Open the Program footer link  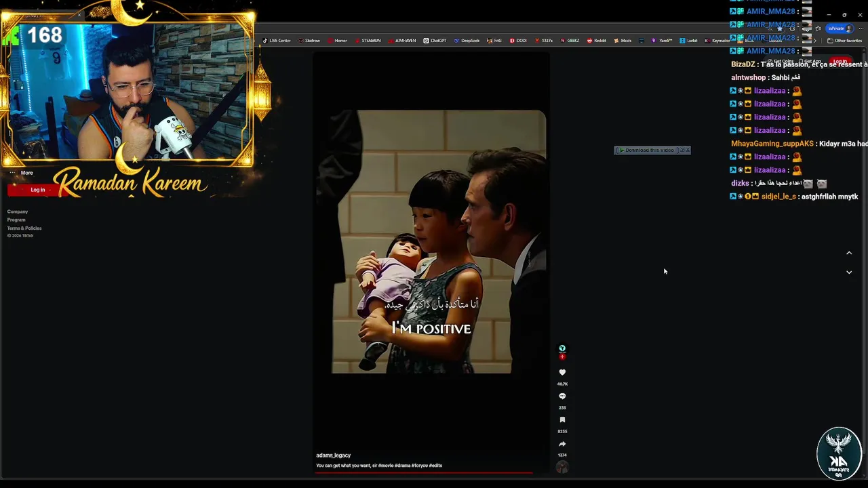pos(16,220)
